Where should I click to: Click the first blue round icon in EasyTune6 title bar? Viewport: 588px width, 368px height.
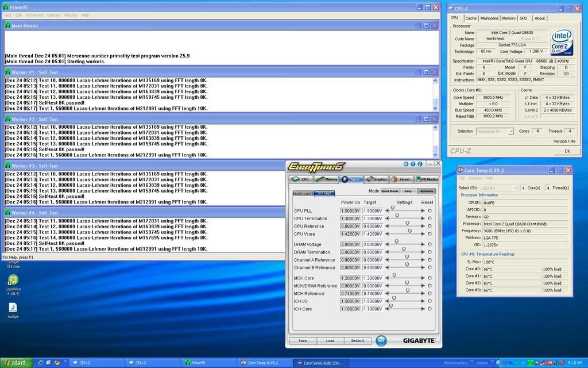coord(406,164)
